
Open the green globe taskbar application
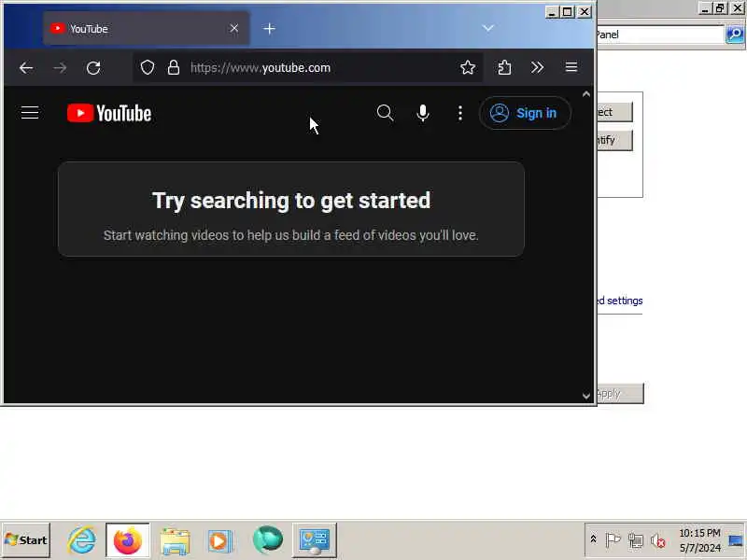[x=268, y=540]
